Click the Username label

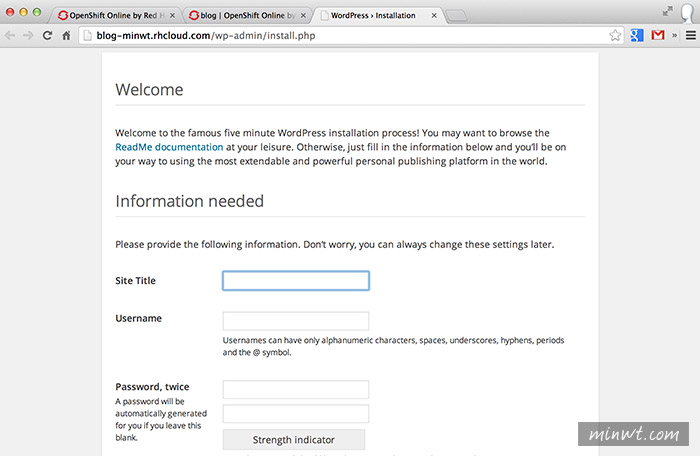(x=138, y=318)
